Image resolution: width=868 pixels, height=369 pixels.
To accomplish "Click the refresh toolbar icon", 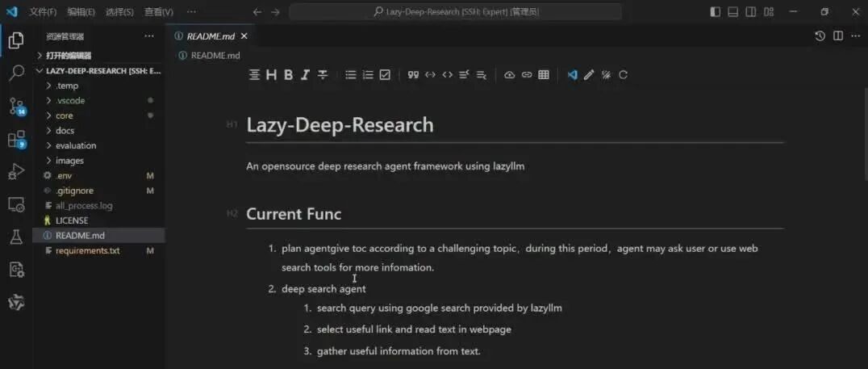I will pyautogui.click(x=624, y=75).
